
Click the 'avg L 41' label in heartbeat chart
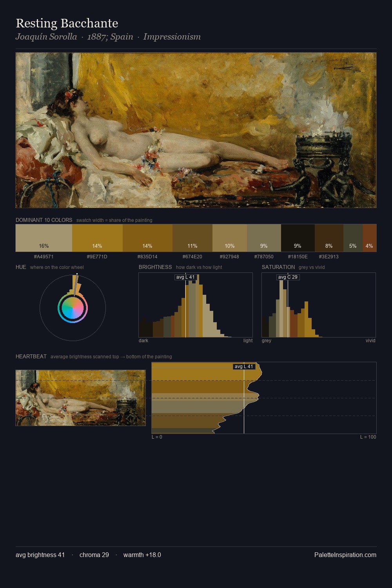click(x=244, y=367)
